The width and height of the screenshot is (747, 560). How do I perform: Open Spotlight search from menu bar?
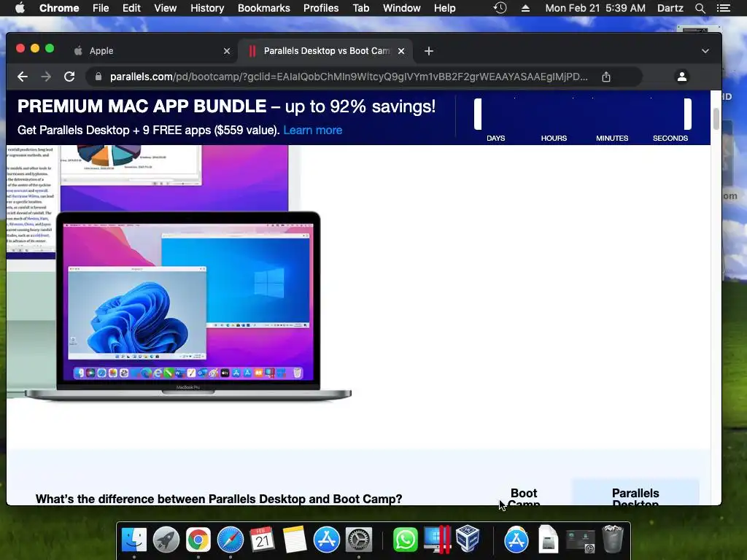point(700,8)
